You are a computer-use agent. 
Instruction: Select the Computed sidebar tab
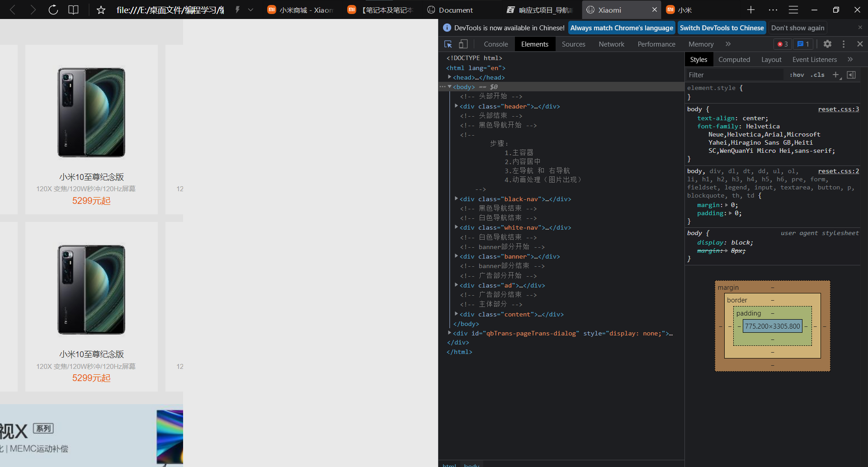[x=734, y=59]
